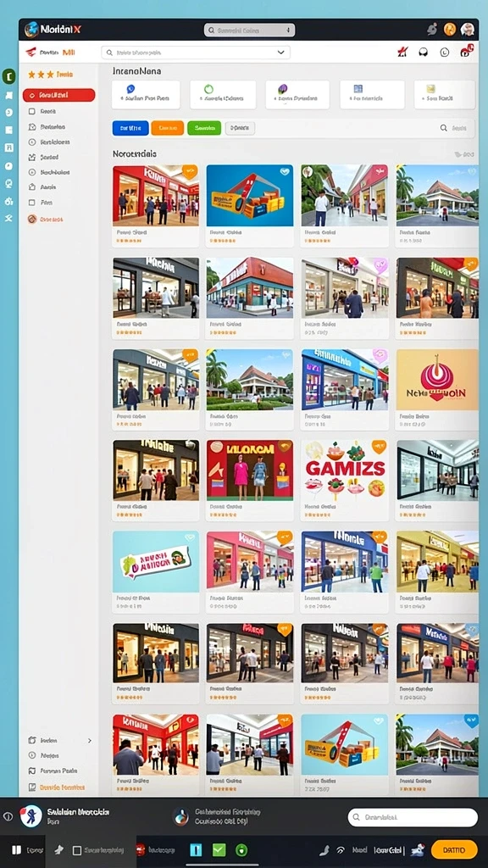Open the category card with blue pin icon
Viewport: 488px width, 868px height.
pyautogui.click(x=146, y=94)
